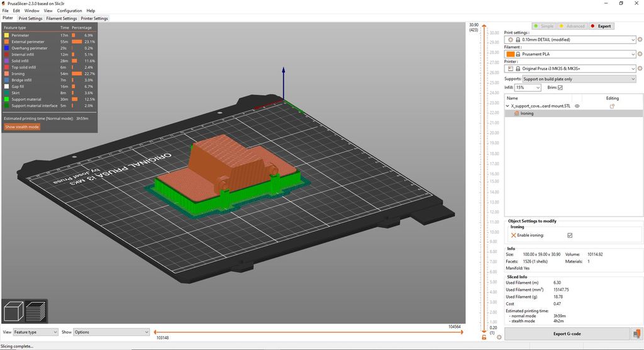
Task: Hide the STL object using the eye icon
Action: [577, 106]
